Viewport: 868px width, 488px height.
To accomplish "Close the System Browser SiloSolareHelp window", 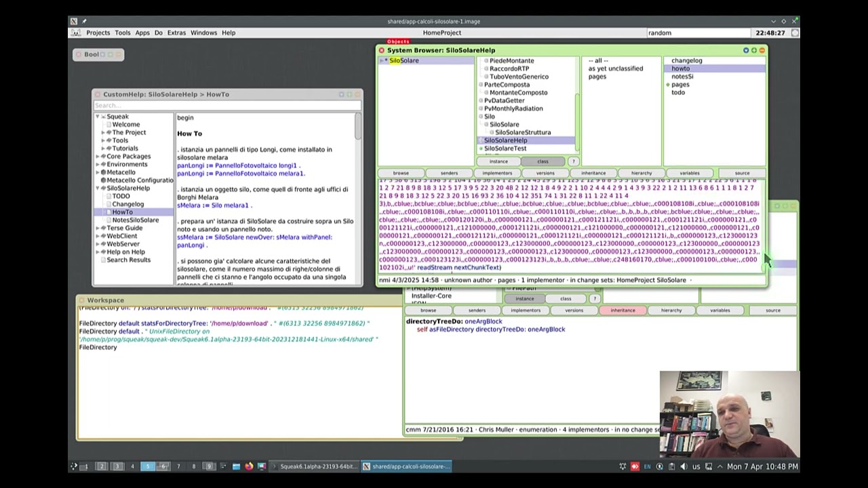I will (381, 50).
